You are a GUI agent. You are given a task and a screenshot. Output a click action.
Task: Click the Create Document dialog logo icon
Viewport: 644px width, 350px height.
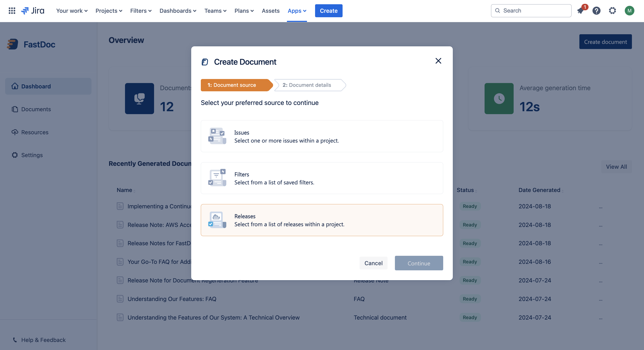coord(205,62)
